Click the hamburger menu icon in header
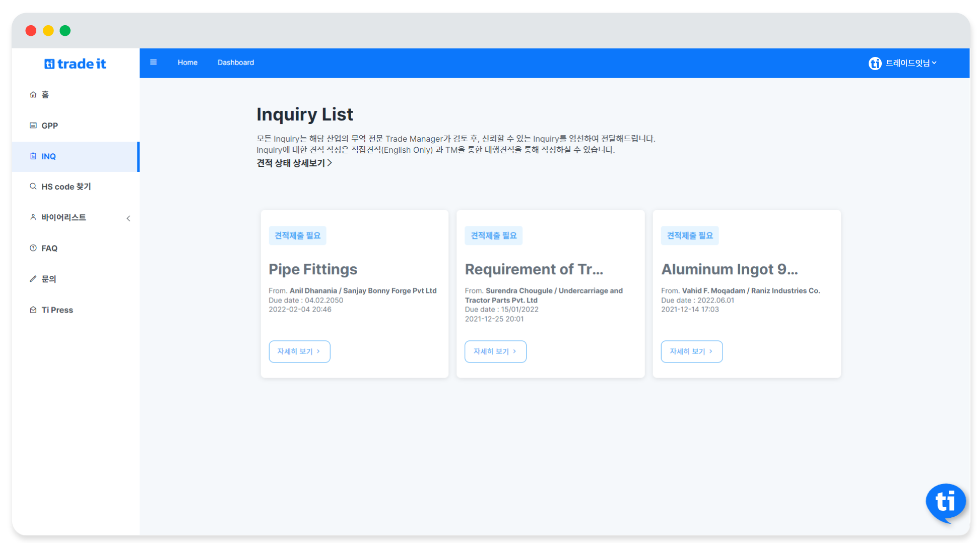 click(x=153, y=63)
